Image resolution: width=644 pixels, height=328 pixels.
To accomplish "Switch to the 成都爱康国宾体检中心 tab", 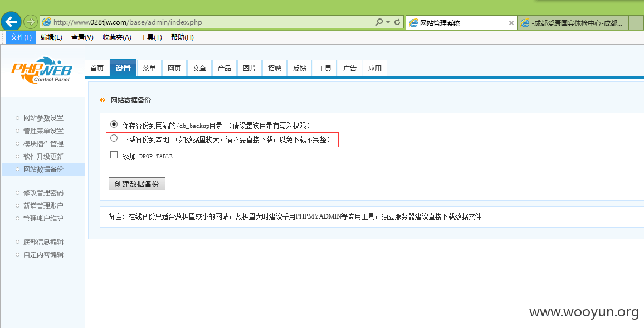I will (573, 23).
